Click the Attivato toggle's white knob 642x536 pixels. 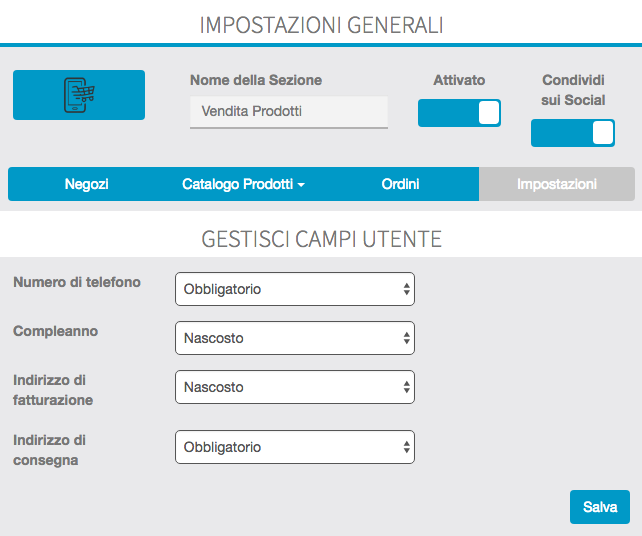click(x=489, y=113)
